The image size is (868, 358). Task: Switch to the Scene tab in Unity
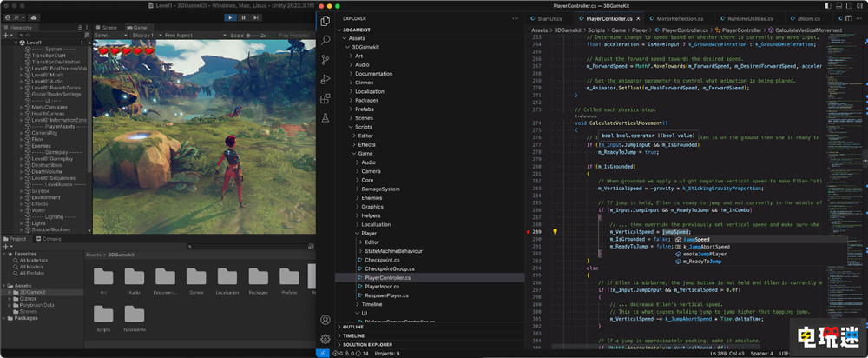pos(108,27)
